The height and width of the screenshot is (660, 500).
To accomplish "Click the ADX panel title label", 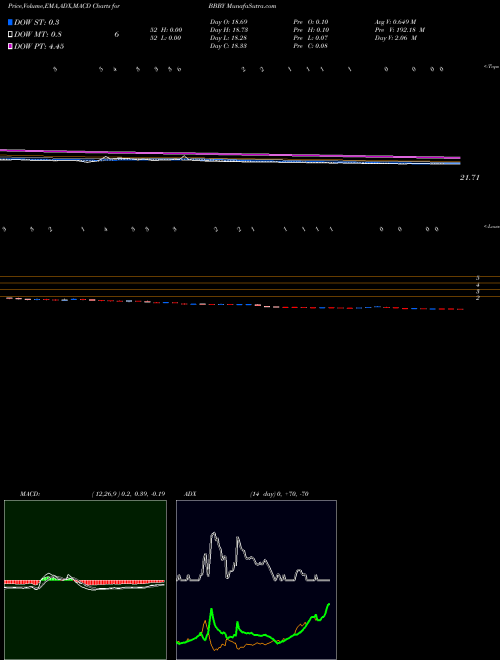I will point(191,494).
